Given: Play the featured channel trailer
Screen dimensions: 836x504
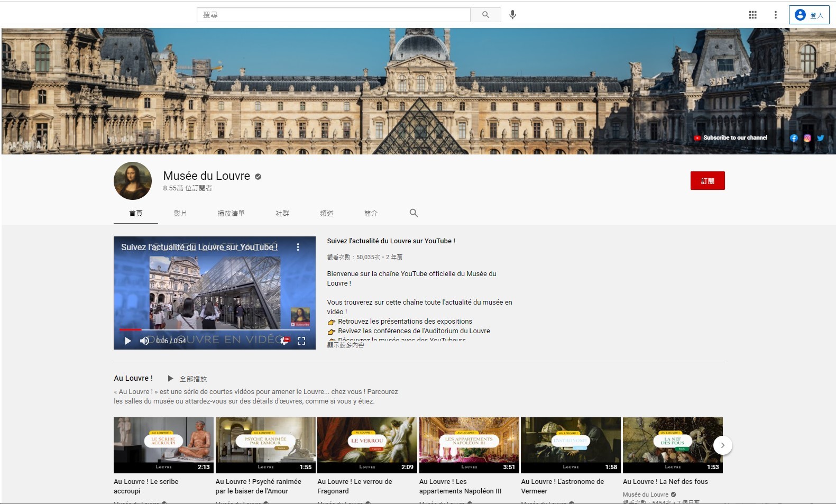Looking at the screenshot, I should coord(127,341).
